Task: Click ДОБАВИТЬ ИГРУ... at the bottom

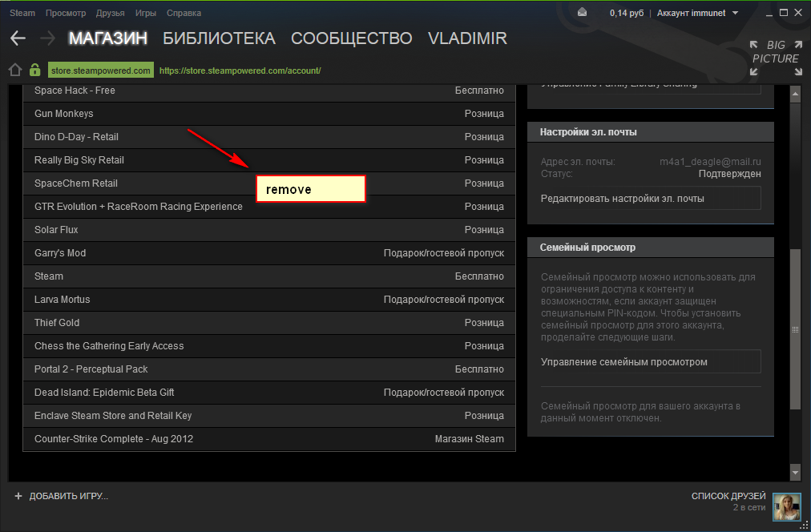Action: tap(69, 496)
